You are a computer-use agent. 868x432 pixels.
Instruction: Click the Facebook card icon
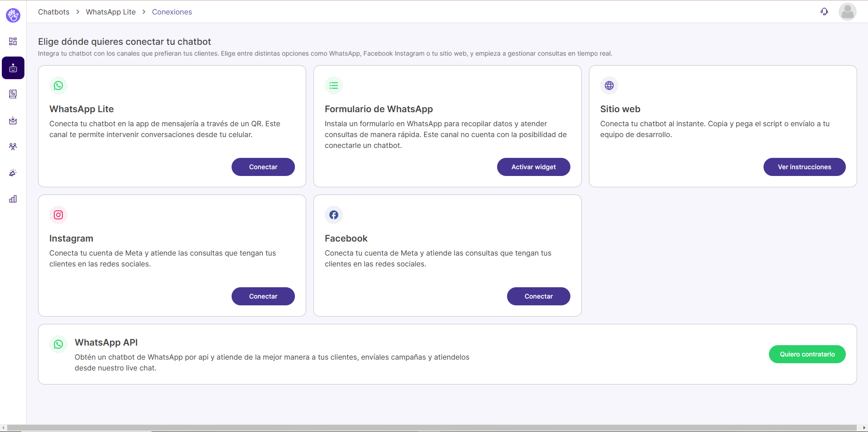pos(334,215)
